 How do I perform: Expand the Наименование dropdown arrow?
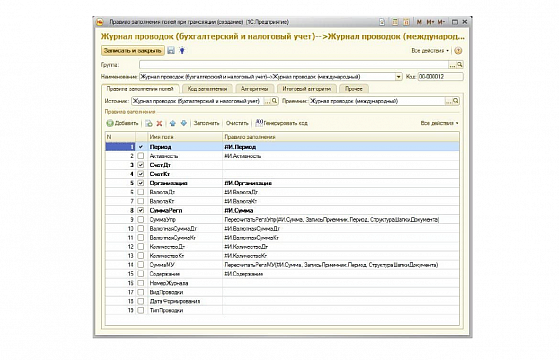tap(399, 77)
